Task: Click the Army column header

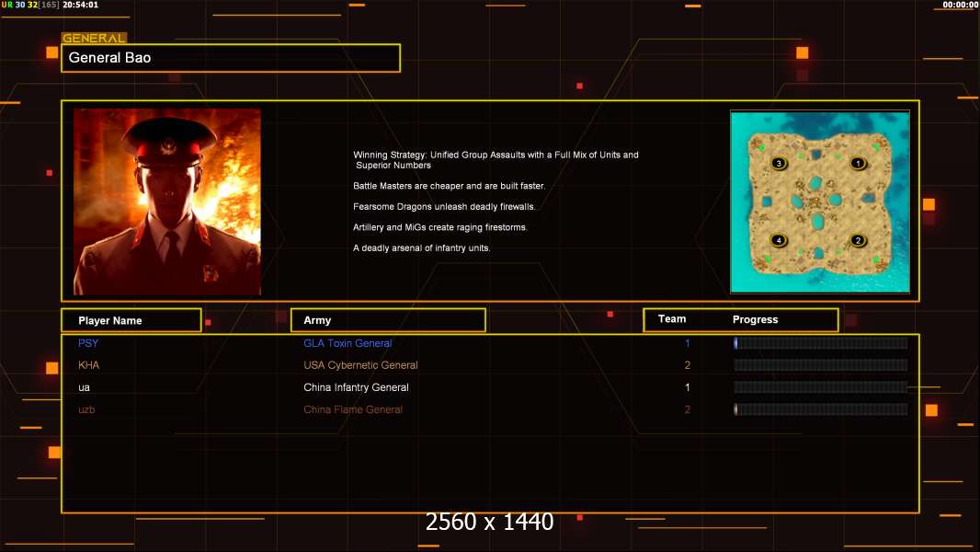Action: (388, 320)
